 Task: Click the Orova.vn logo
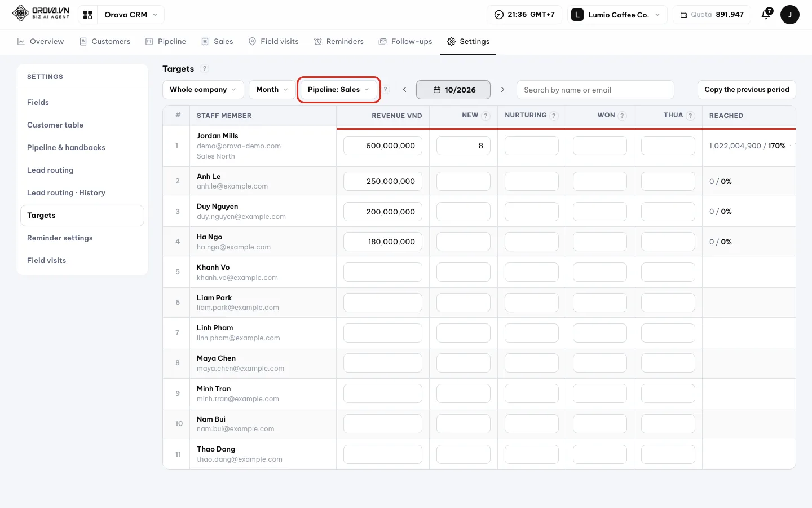pos(41,13)
